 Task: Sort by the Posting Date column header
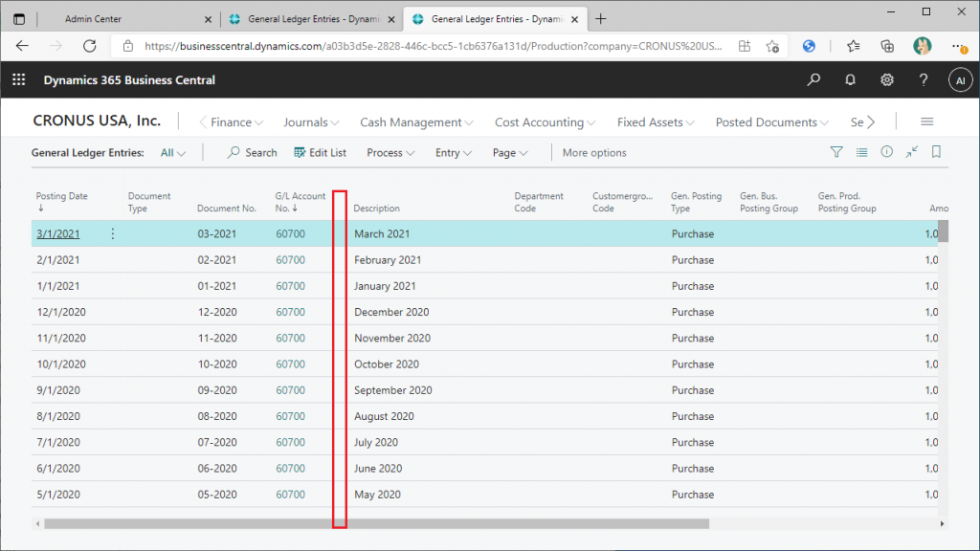coord(61,201)
